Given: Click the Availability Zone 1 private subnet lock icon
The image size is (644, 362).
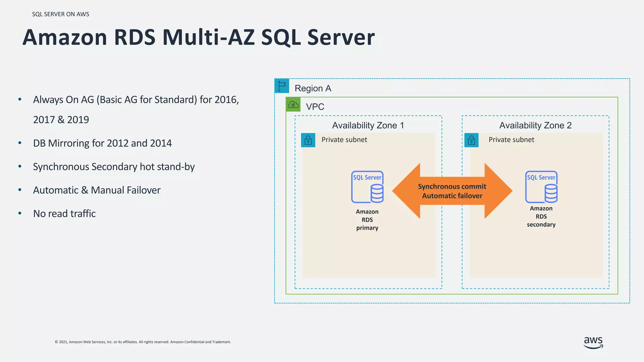Looking at the screenshot, I should (x=308, y=140).
